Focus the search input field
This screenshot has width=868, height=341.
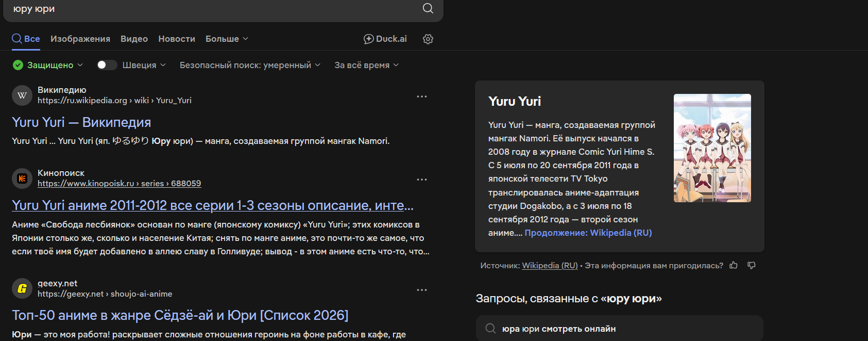211,9
